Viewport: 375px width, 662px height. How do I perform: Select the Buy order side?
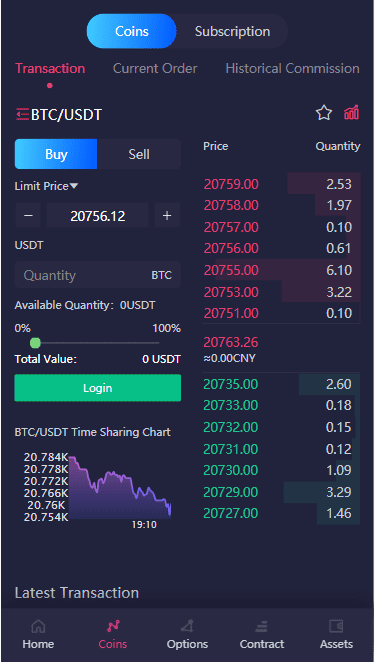tap(56, 154)
